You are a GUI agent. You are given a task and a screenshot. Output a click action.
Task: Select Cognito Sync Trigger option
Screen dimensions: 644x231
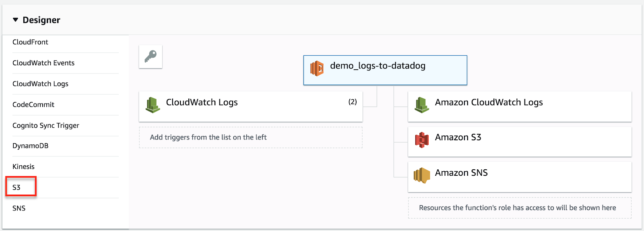(45, 125)
